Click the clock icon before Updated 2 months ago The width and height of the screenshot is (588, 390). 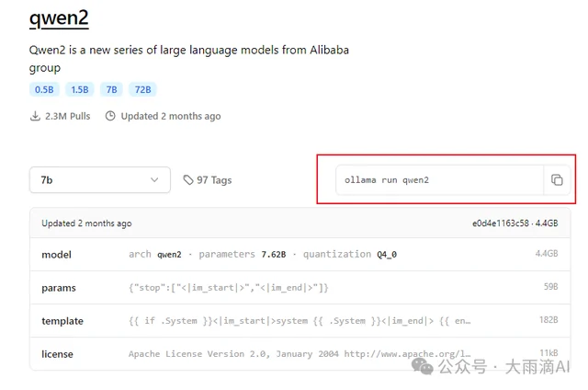[110, 116]
